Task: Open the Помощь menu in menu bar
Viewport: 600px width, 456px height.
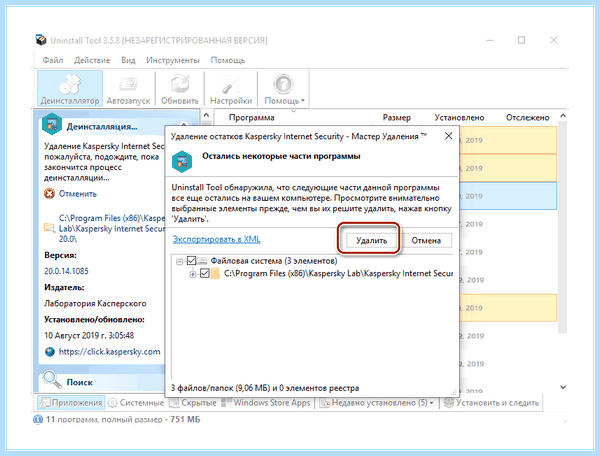Action: [228, 60]
